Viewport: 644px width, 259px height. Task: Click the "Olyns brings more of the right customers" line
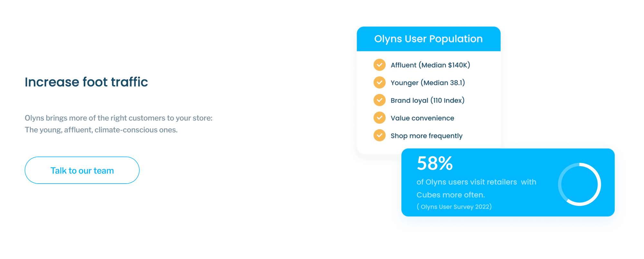[x=118, y=118]
